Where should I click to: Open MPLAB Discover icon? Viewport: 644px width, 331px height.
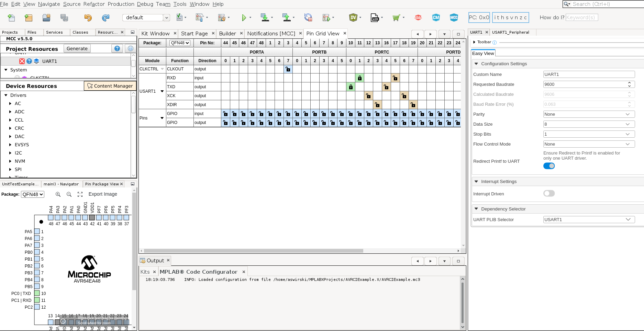click(418, 18)
